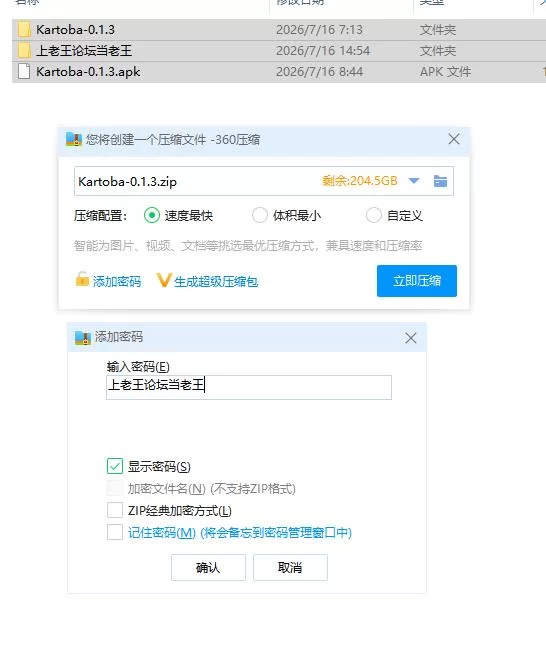
Task: Check the 记住密码 checkbox
Action: pos(115,532)
